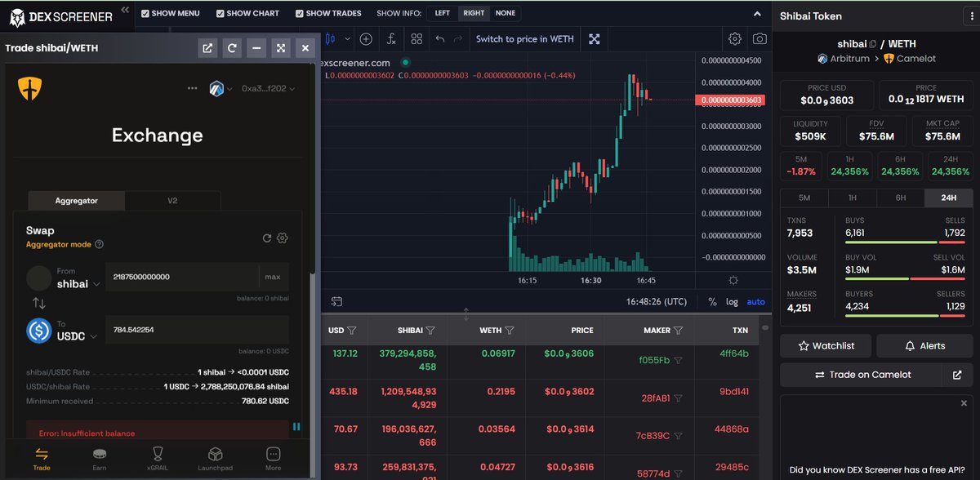Open transaction link 4ff64b
This screenshot has height=480, width=980.
click(x=734, y=353)
